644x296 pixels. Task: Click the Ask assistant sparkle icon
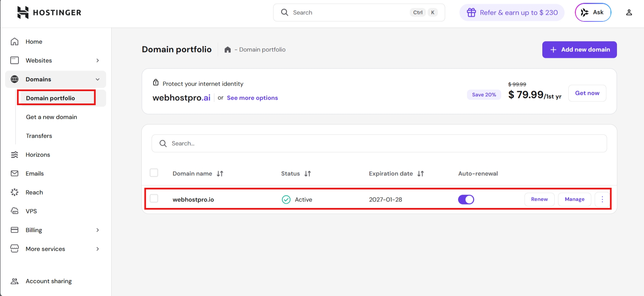(x=585, y=12)
